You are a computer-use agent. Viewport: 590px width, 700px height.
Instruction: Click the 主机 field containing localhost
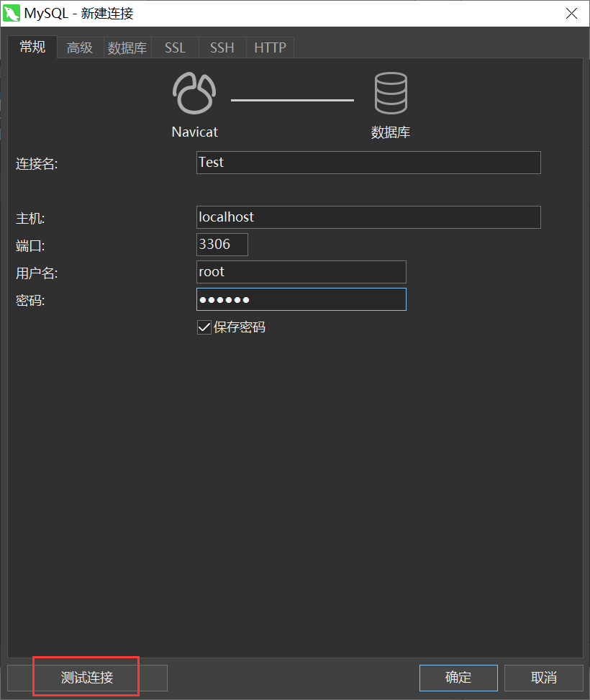pyautogui.click(x=368, y=217)
